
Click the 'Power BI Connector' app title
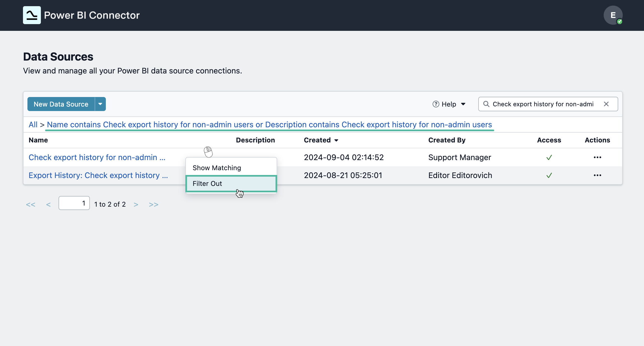(x=92, y=15)
